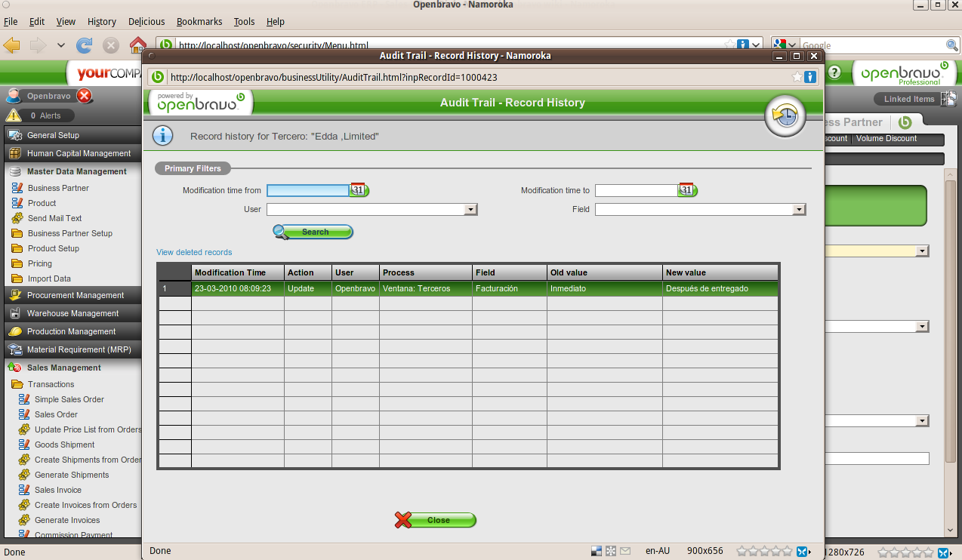Open the address bar dropdown arrow
The image size is (962, 560).
[756, 45]
